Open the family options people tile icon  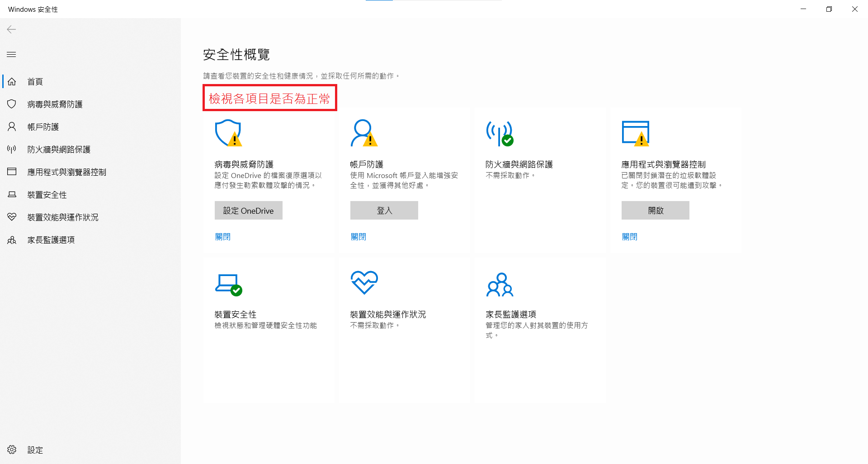(500, 285)
